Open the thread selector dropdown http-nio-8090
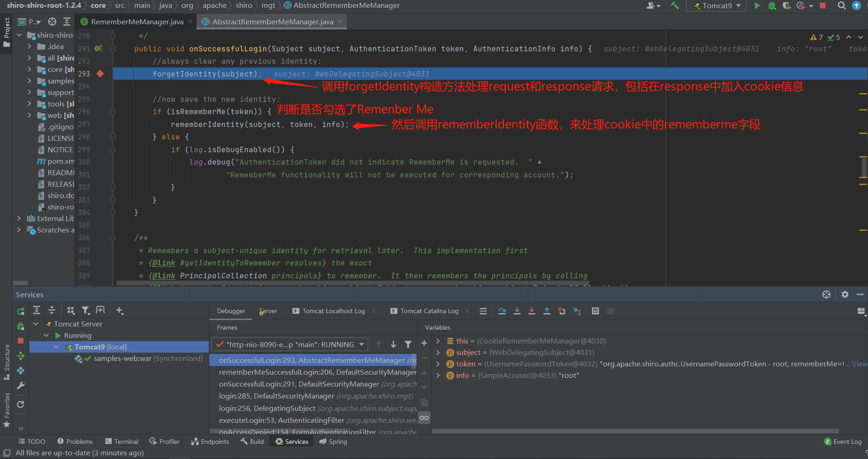The height and width of the screenshot is (459, 868). point(289,344)
